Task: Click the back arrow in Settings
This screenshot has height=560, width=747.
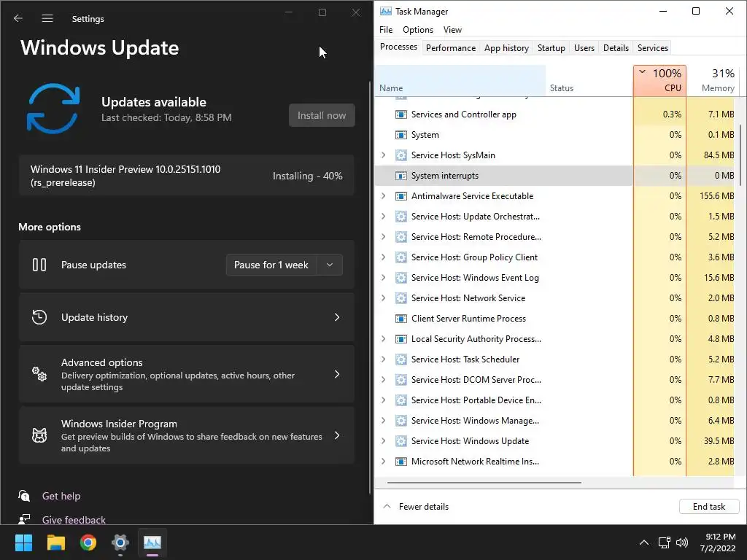Action: 18,18
